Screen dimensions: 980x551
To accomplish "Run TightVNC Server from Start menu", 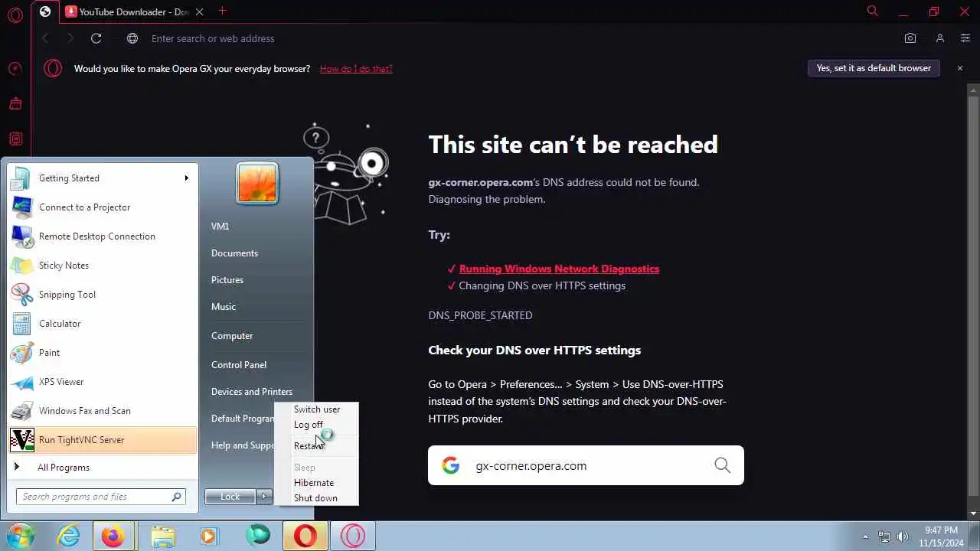I will [x=103, y=440].
